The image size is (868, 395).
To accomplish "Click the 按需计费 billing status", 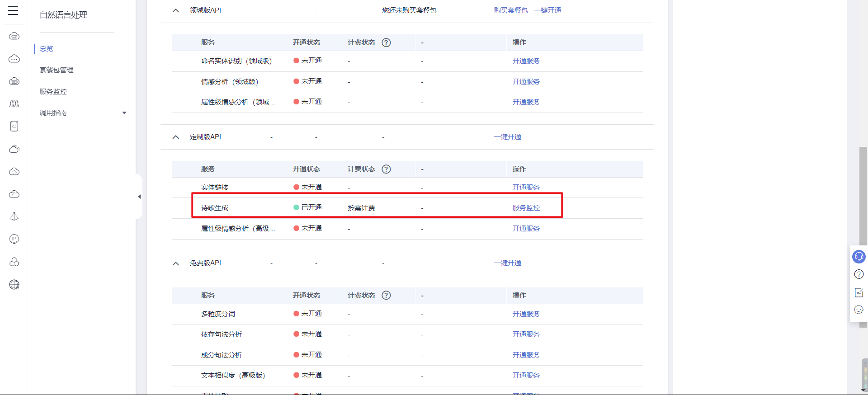I will [361, 207].
